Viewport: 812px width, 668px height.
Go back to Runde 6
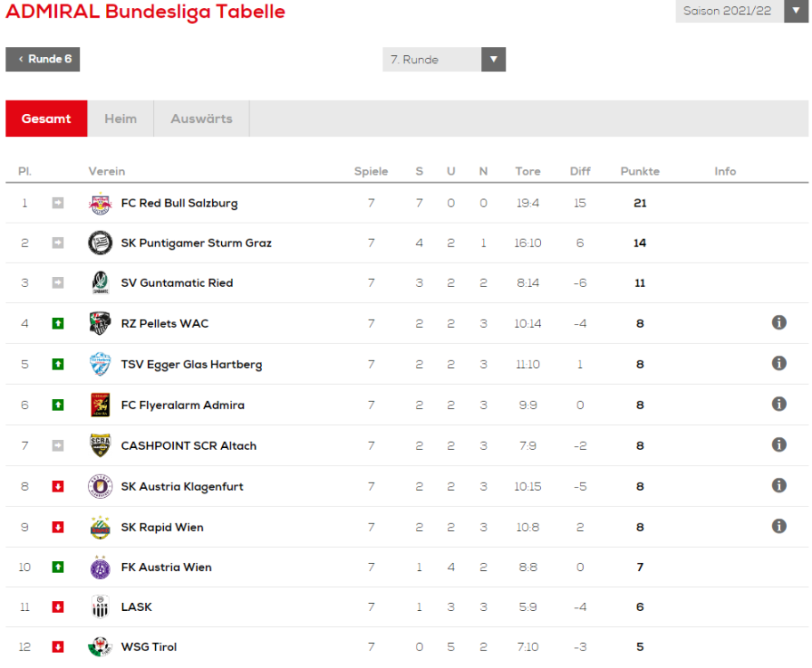click(x=43, y=60)
